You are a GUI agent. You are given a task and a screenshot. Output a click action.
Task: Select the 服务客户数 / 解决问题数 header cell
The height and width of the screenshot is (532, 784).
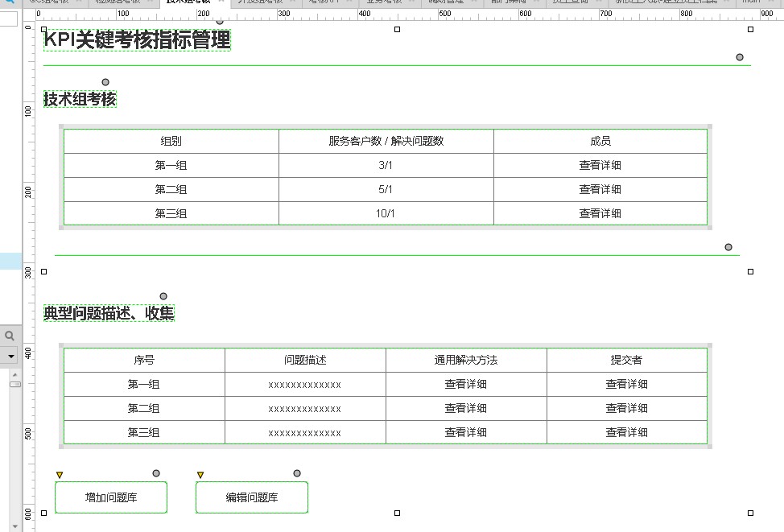pos(386,141)
